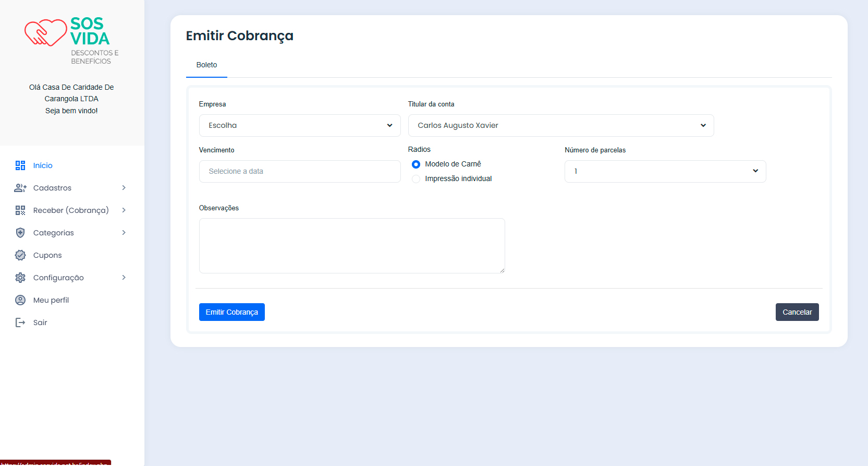Click the Meu perfil user icon
The image size is (868, 466).
pyautogui.click(x=20, y=300)
